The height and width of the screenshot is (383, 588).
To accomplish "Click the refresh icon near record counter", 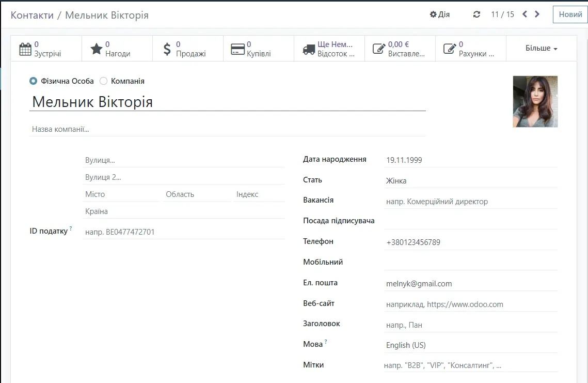I will click(476, 14).
